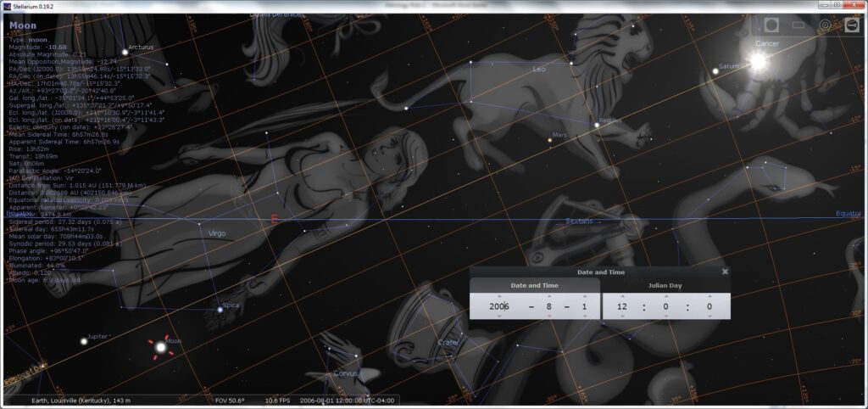Select the star Spica
This screenshot has width=868, height=409.
220,309
